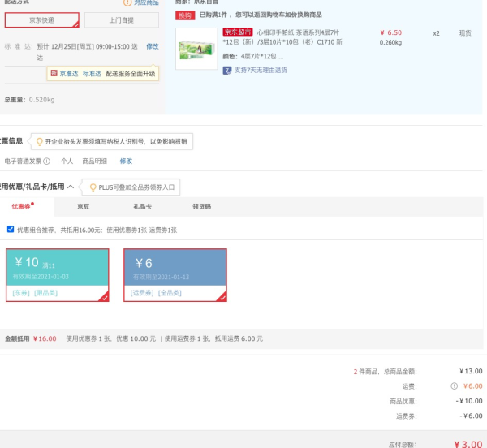The width and height of the screenshot is (487, 448).
Task: Click the 运费券 -¥6.00 value
Action: click(x=471, y=416)
